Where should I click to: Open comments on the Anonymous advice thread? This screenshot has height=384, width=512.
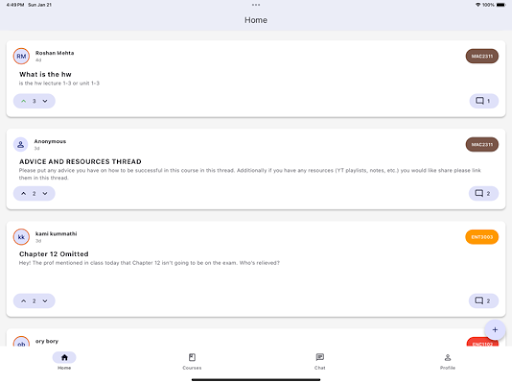484,193
